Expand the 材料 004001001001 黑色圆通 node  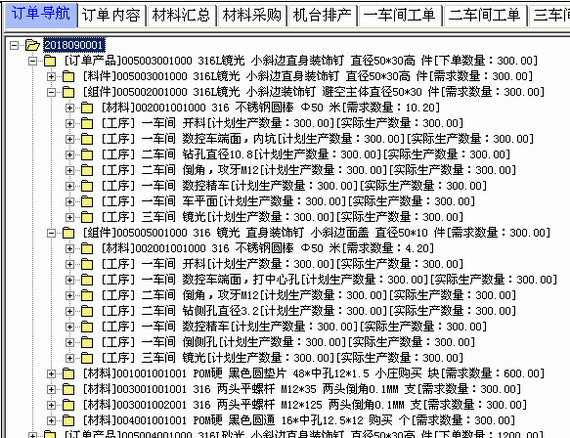coord(51,421)
